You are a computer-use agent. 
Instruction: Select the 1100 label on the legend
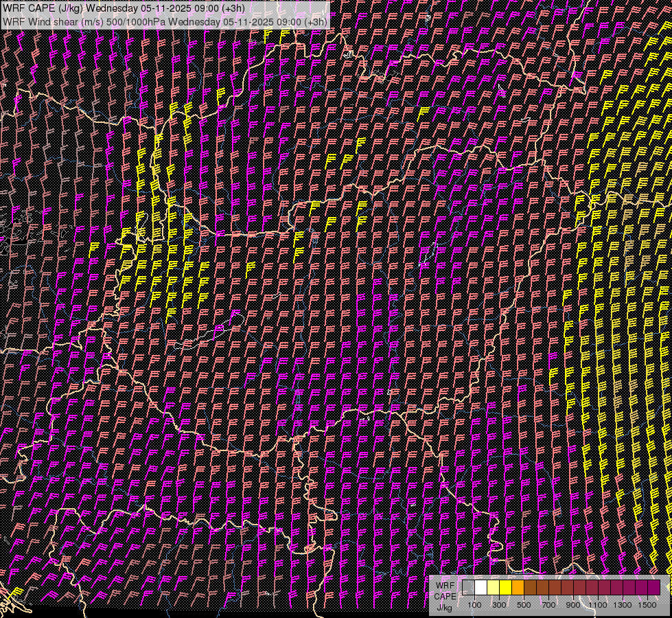pyautogui.click(x=598, y=605)
